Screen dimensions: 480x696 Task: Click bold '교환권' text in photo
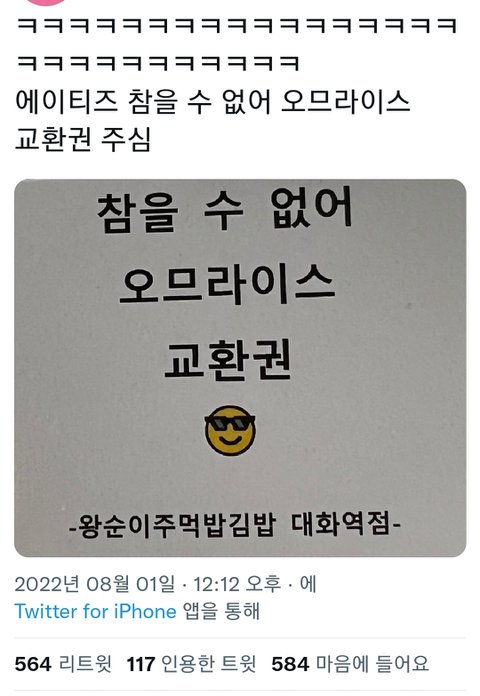click(x=228, y=360)
